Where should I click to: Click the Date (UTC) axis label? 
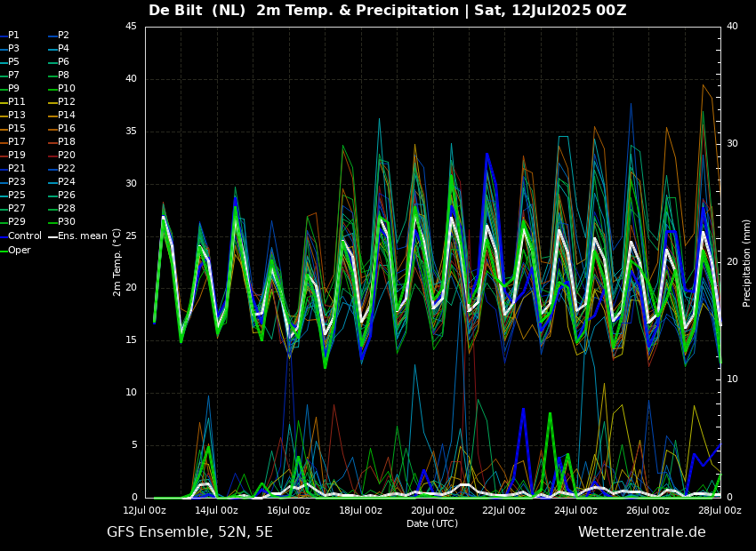coord(432,523)
